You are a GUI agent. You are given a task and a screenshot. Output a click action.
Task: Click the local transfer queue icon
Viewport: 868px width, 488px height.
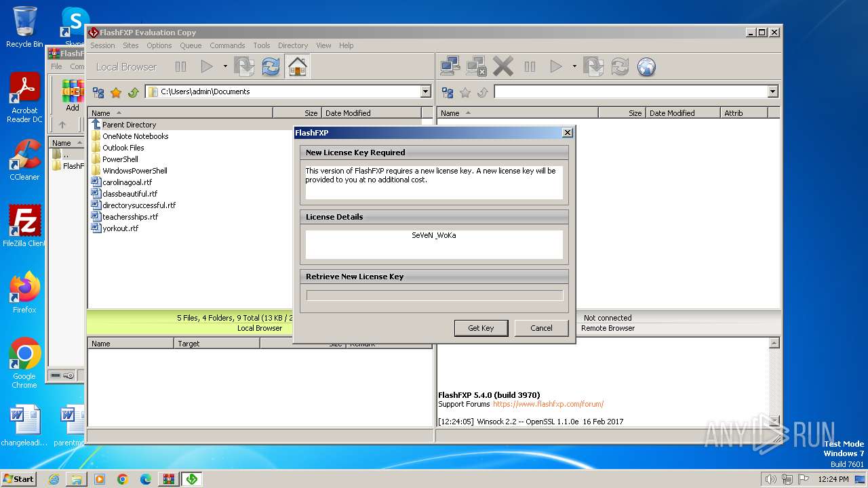[244, 66]
